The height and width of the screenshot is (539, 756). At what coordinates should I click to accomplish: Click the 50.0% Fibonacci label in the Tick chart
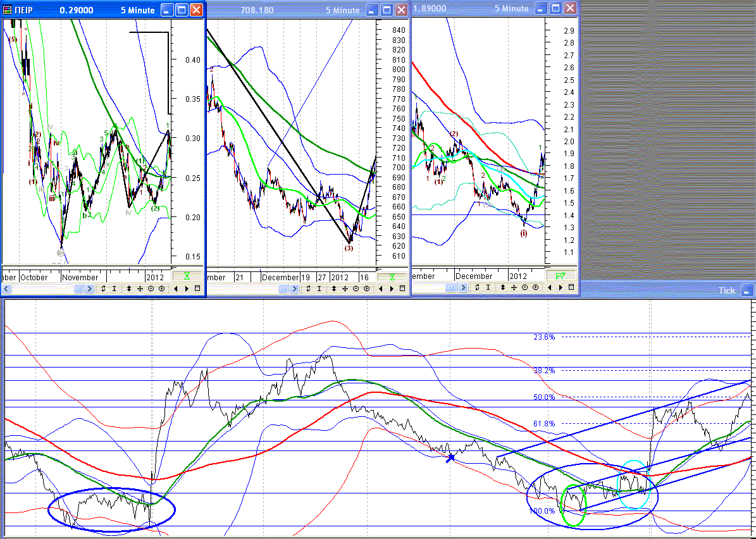coord(544,397)
